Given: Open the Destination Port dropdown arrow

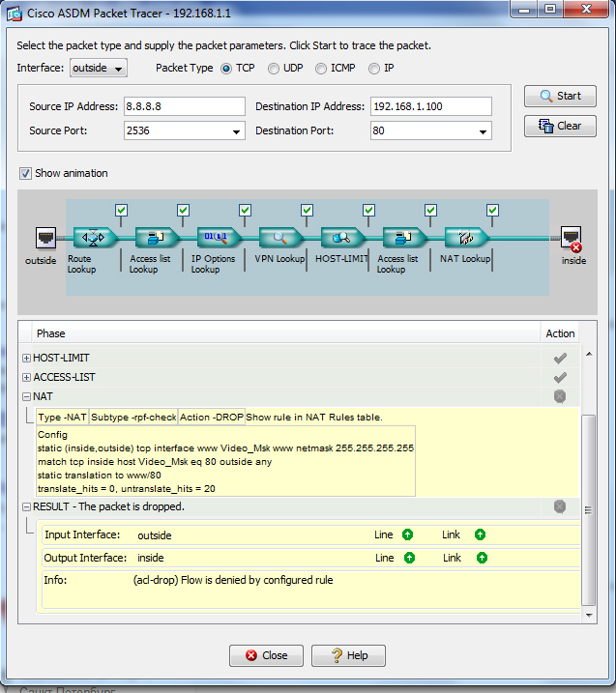Looking at the screenshot, I should (483, 131).
